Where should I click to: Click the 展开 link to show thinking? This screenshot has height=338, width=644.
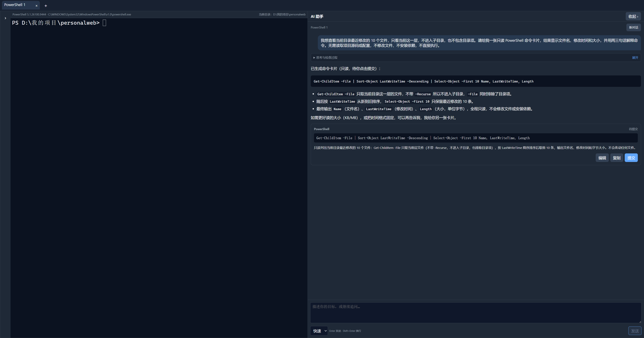635,58
